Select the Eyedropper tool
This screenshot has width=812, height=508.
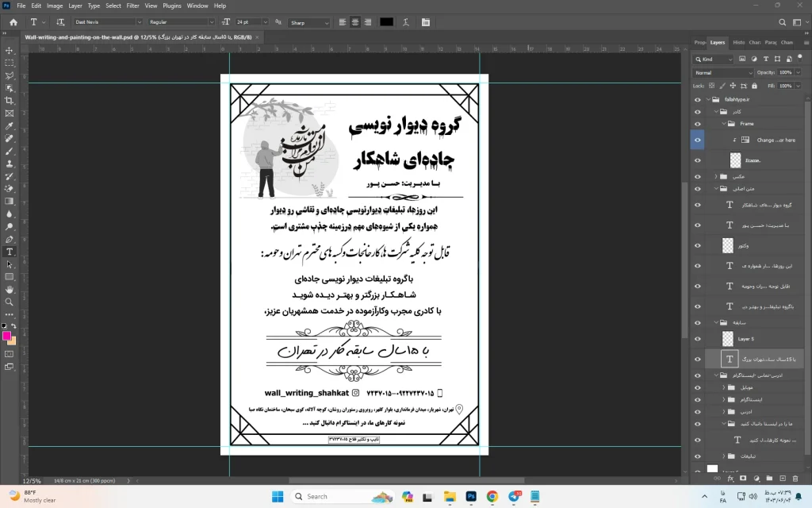(x=10, y=126)
